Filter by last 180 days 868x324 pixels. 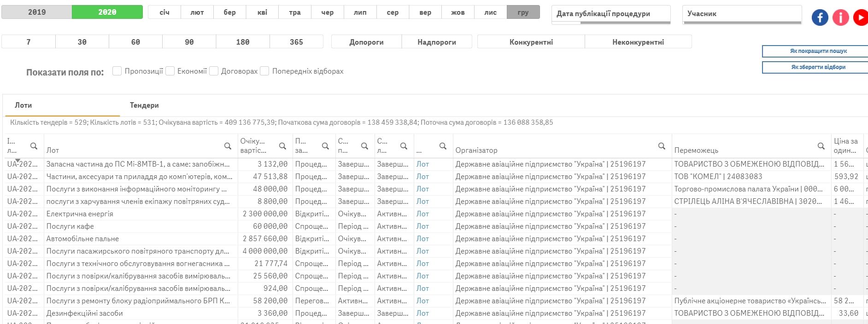click(x=243, y=42)
